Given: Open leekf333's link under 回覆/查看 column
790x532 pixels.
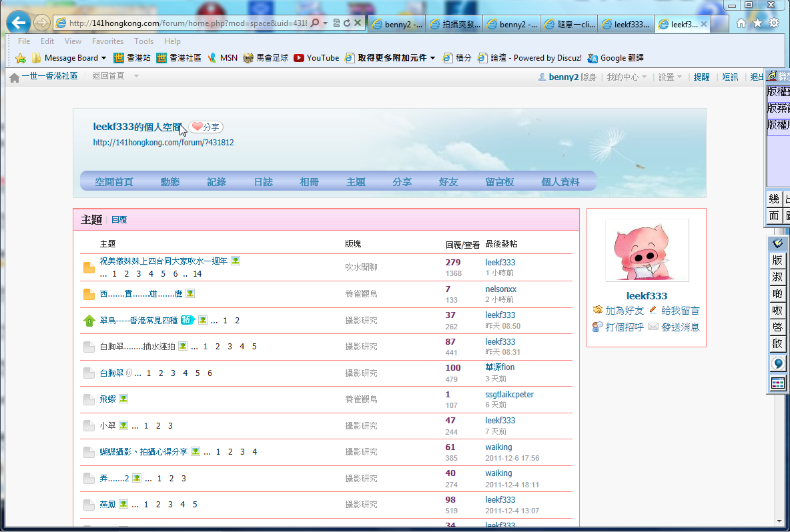Looking at the screenshot, I should pos(500,262).
